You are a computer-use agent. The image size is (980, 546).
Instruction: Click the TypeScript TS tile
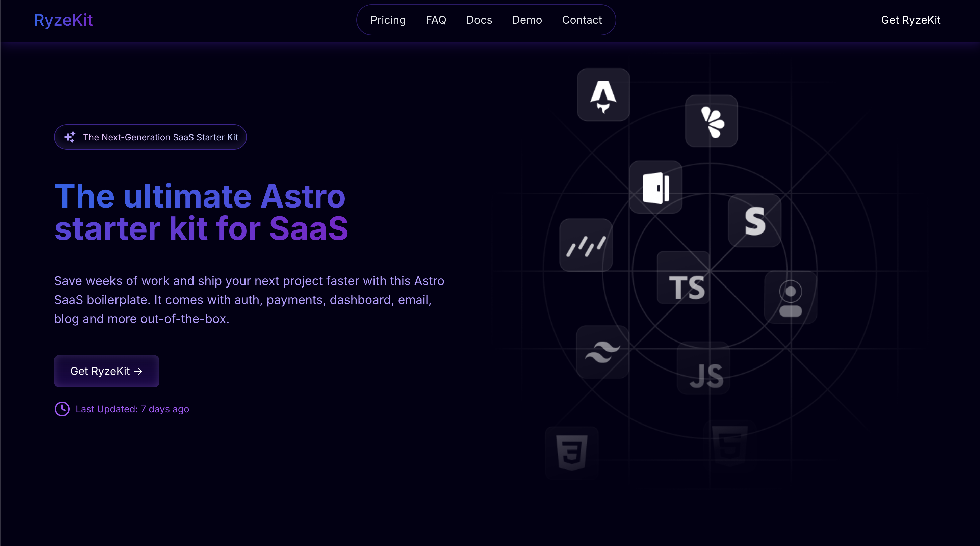[x=684, y=278]
